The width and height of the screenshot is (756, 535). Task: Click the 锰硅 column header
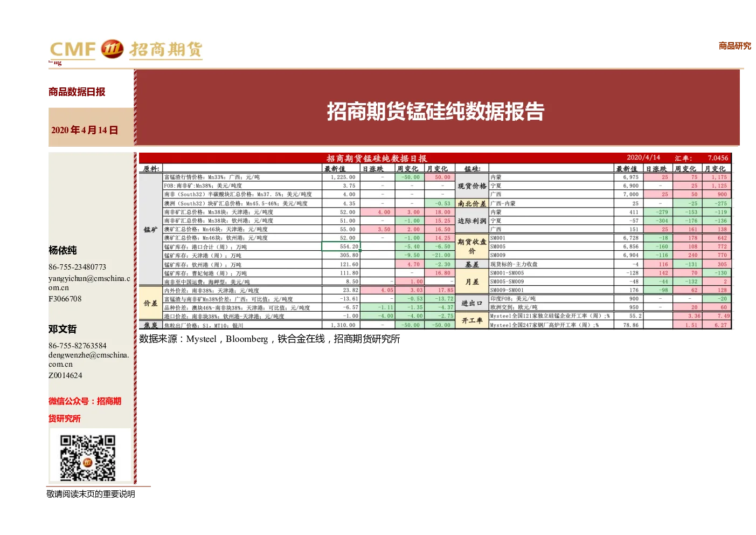472,168
